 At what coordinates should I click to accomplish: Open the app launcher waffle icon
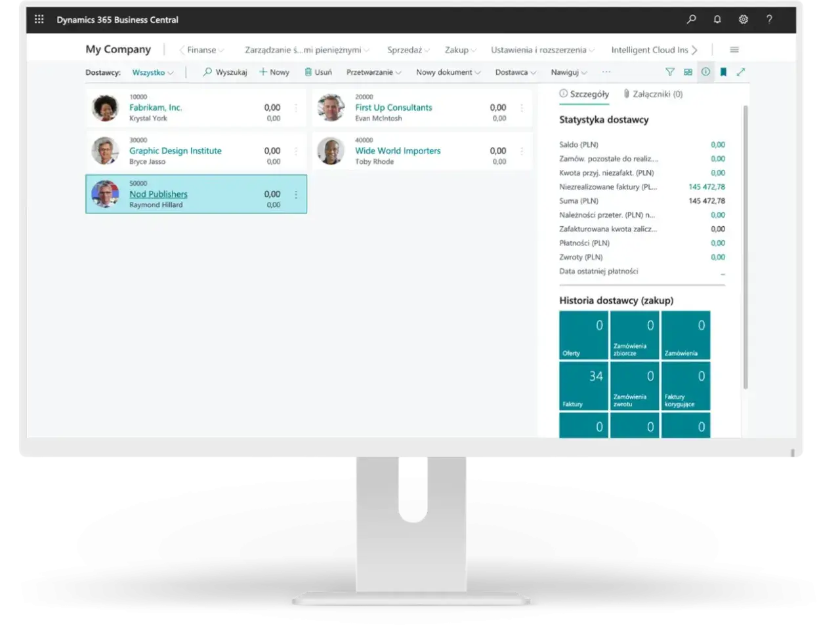tap(39, 19)
